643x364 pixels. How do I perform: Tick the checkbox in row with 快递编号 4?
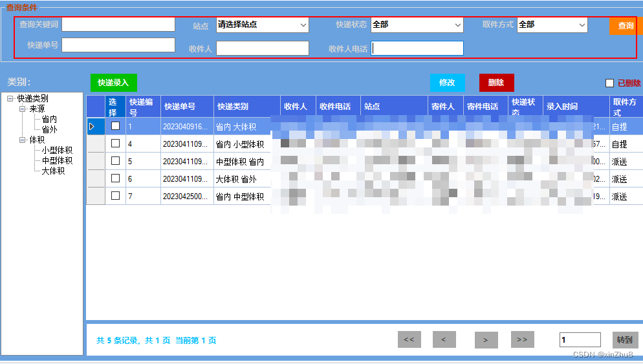point(116,144)
